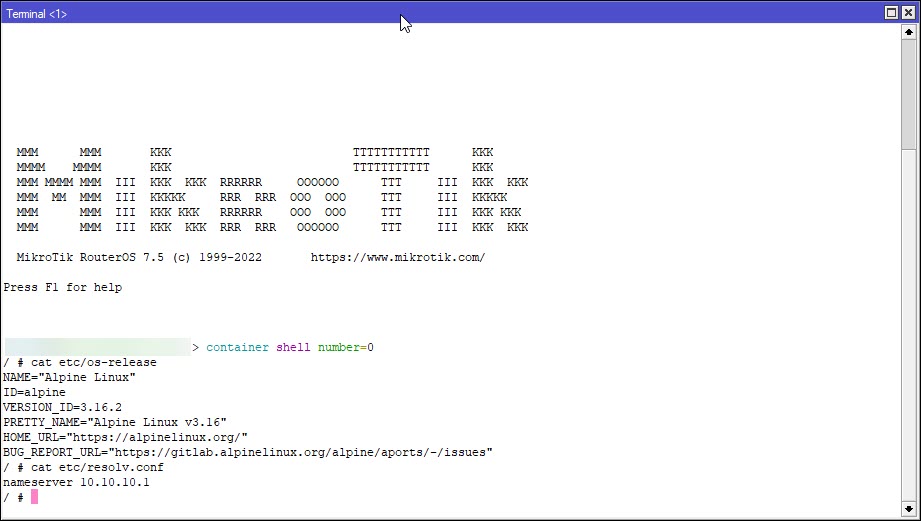The height and width of the screenshot is (521, 921).
Task: Click the Terminal <1> title bar text
Action: tap(36, 14)
